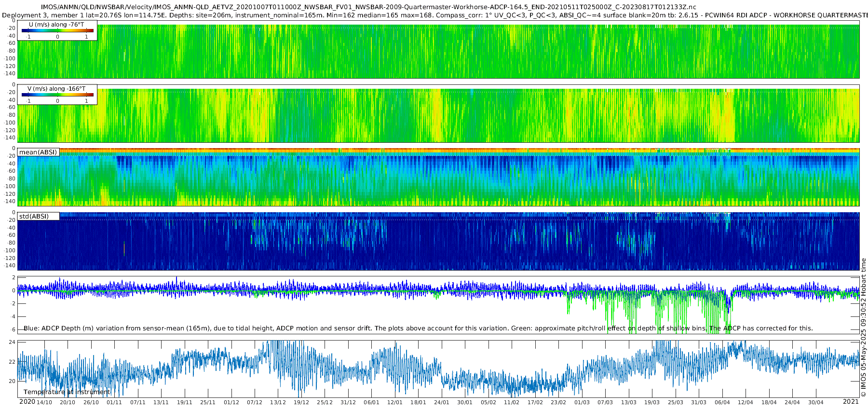Viewport: 868px width, 410px height.
Task: Click the '30/01' date tick
Action: (465, 402)
